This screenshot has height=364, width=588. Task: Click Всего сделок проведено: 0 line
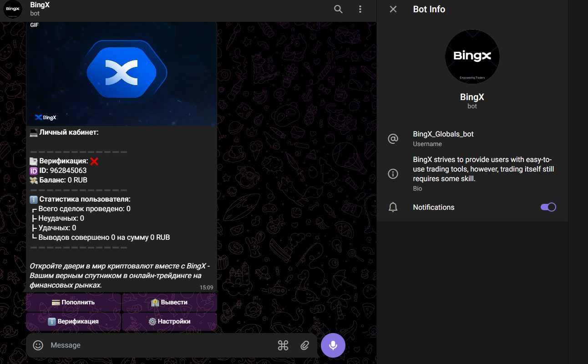(x=81, y=209)
